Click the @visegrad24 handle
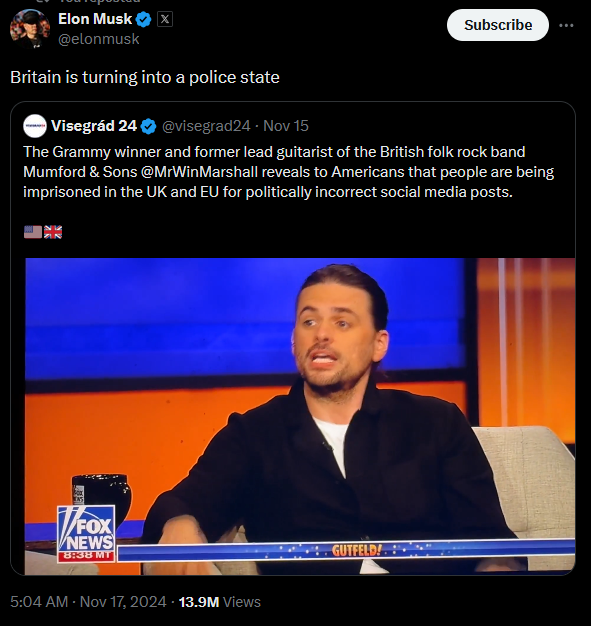Image resolution: width=591 pixels, height=626 pixels. click(x=206, y=126)
